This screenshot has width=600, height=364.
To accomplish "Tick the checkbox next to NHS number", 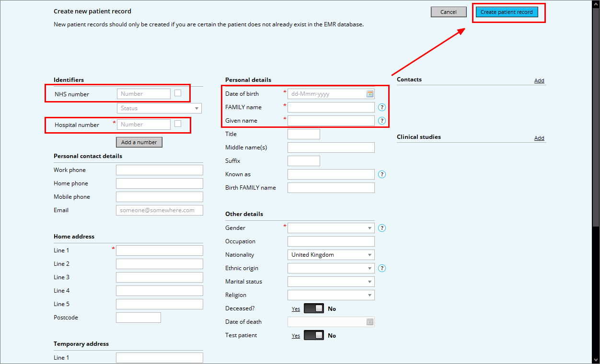I will (178, 93).
